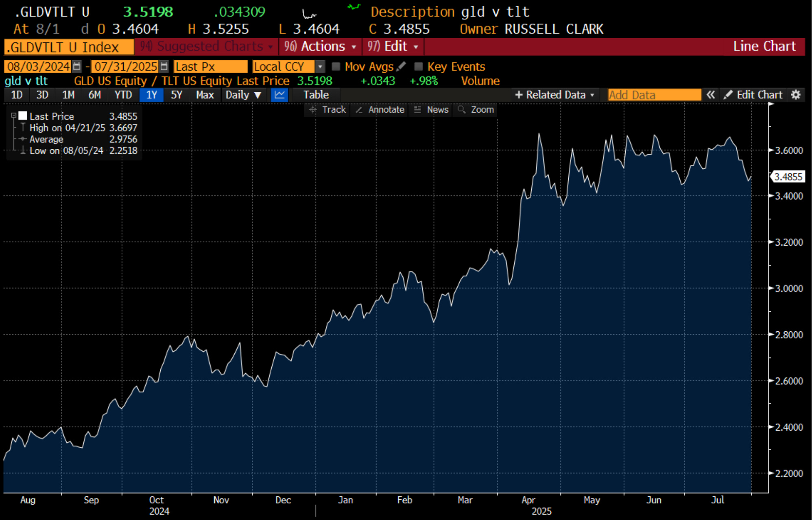
Task: Expand the Daily periodicity dropdown
Action: pos(243,95)
